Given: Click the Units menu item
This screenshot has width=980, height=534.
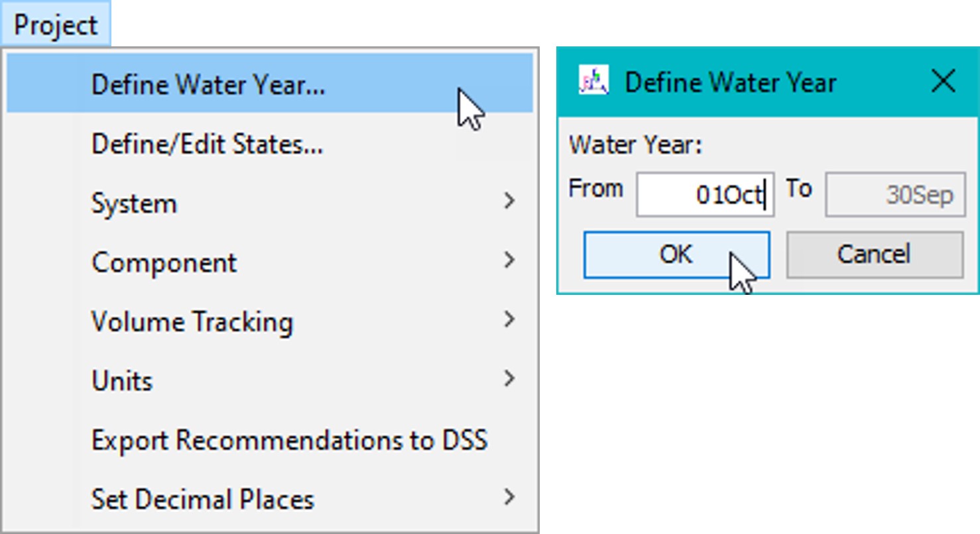Looking at the screenshot, I should (122, 380).
